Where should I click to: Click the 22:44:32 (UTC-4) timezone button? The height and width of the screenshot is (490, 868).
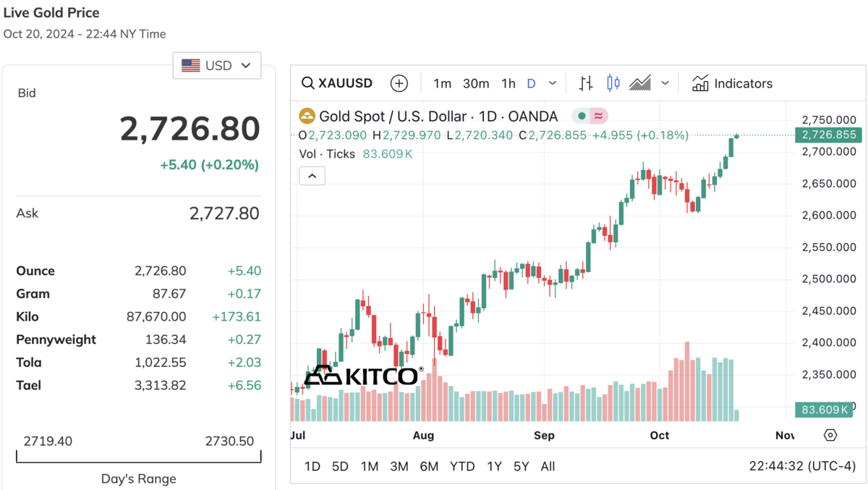802,466
